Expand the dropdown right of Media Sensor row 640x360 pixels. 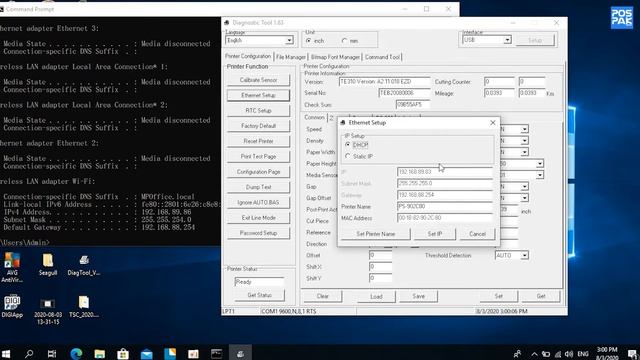540,175
